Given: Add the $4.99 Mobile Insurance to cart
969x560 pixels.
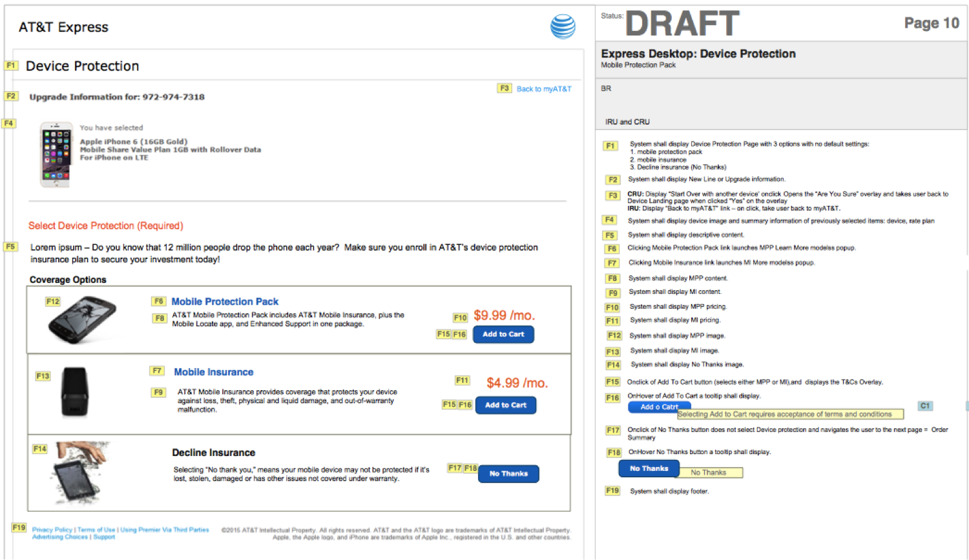Looking at the screenshot, I should (506, 405).
